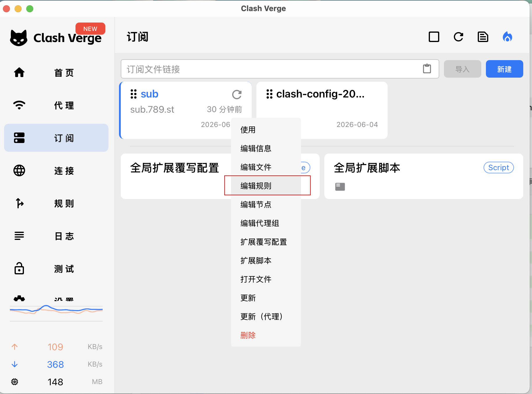Choose 编辑规则 from context menu

pos(266,186)
